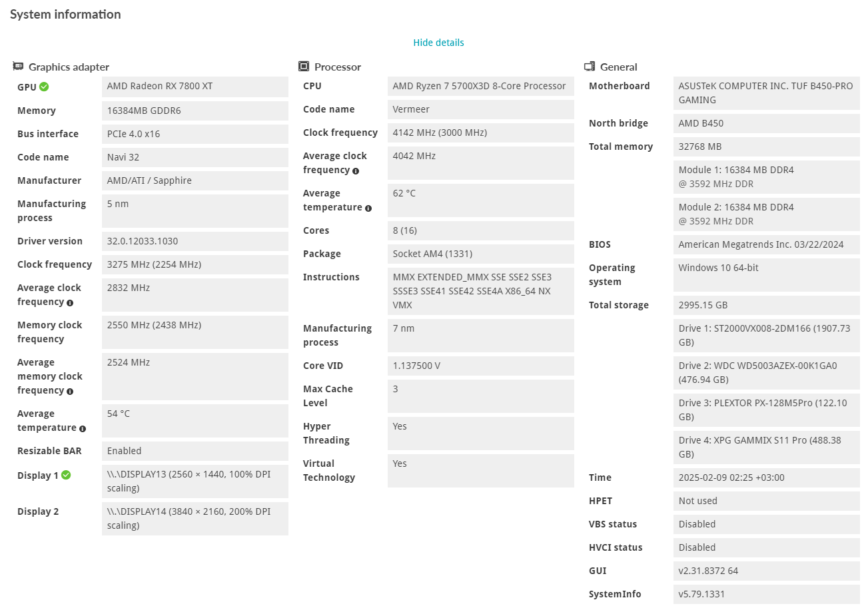866x616 pixels.
Task: Click the VBS status Disabled value
Action: click(767, 524)
